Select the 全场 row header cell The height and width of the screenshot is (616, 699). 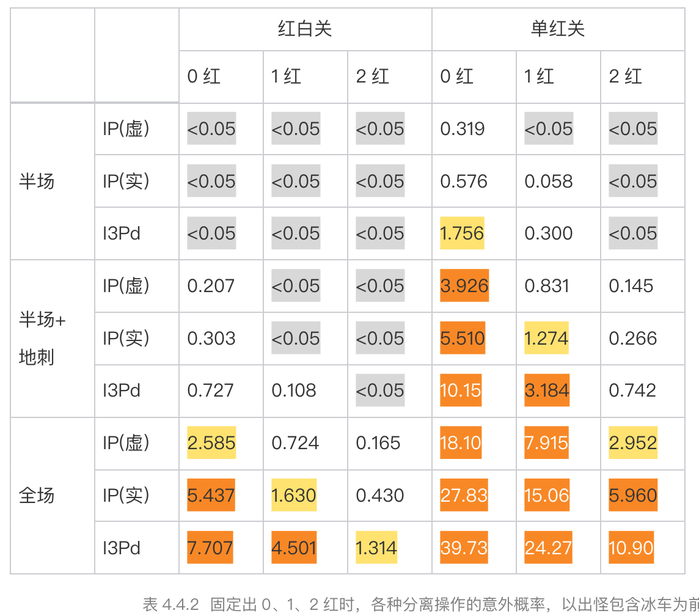click(x=37, y=495)
